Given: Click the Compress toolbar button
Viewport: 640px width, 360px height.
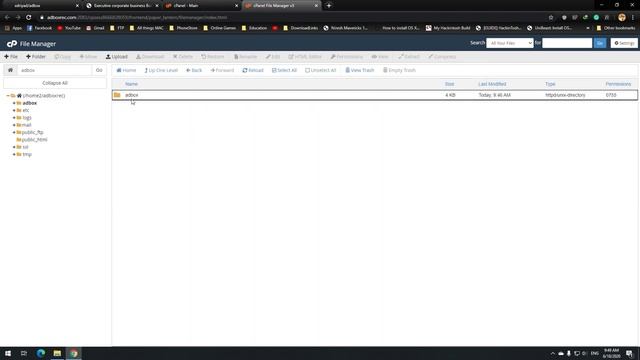Looking at the screenshot, I should click(442, 57).
